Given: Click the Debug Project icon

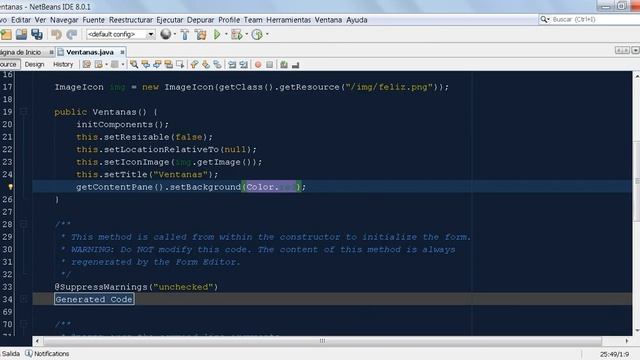Looking at the screenshot, I should [237, 35].
